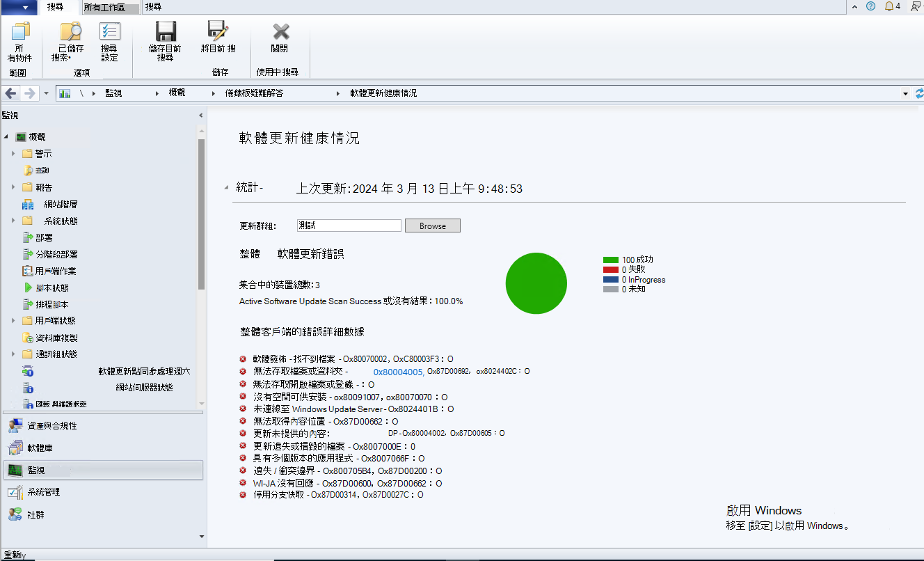Click the 0x80004005 error code link
Screen dimensions: 924x561
click(x=399, y=372)
